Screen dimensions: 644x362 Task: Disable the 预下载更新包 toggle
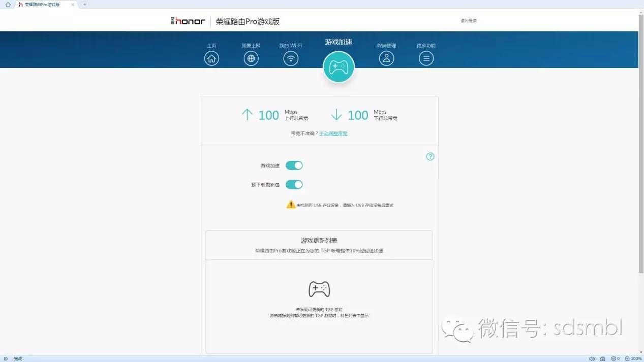click(x=294, y=184)
